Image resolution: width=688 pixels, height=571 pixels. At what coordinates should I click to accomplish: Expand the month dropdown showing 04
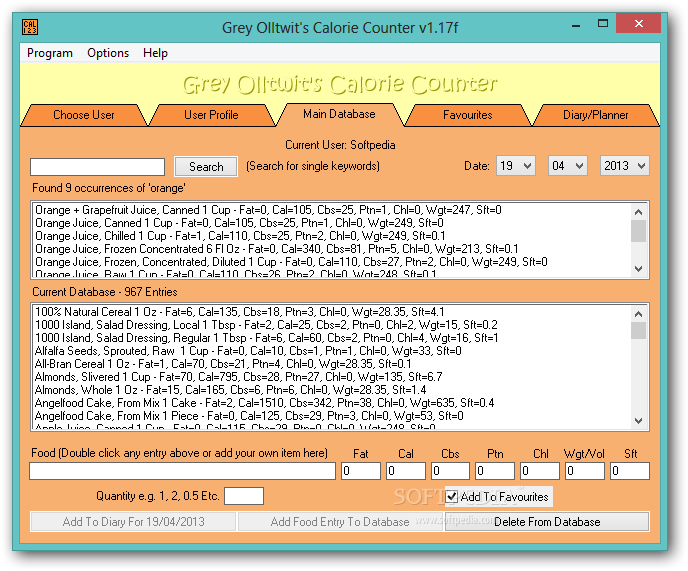coord(567,166)
